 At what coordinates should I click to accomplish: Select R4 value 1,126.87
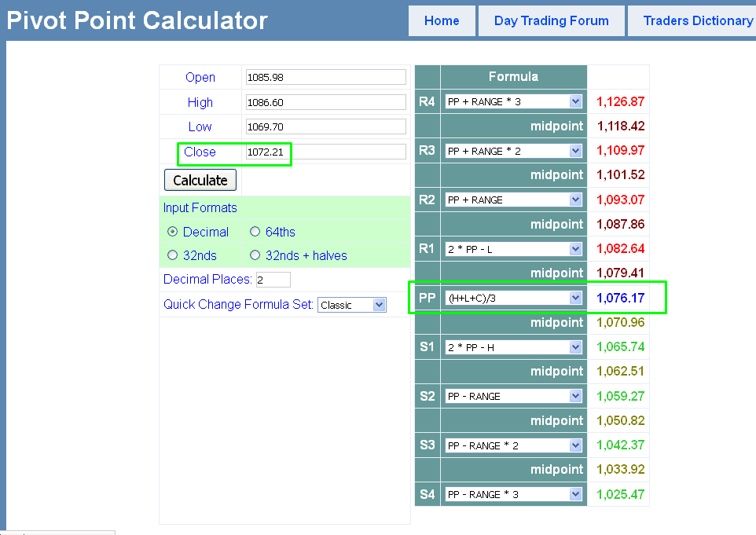tap(621, 101)
